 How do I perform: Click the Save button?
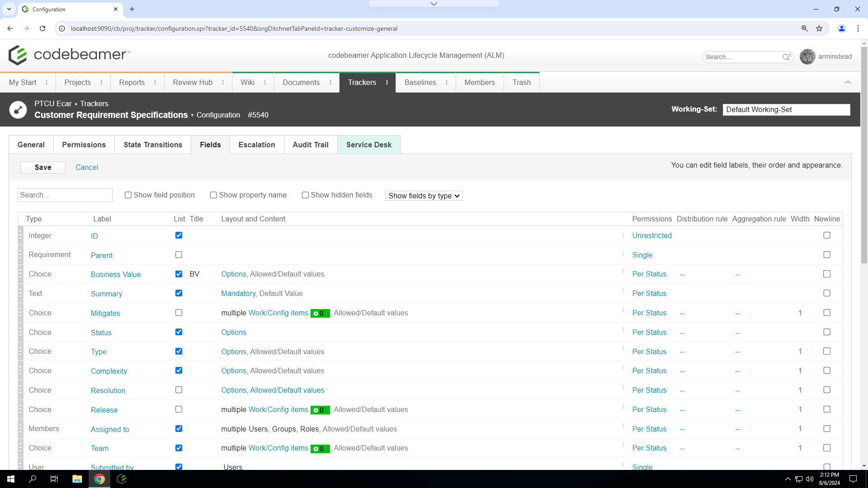pos(42,167)
